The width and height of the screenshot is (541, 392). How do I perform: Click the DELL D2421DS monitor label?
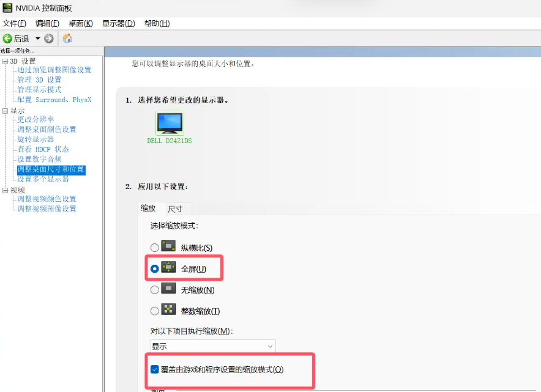pos(170,141)
